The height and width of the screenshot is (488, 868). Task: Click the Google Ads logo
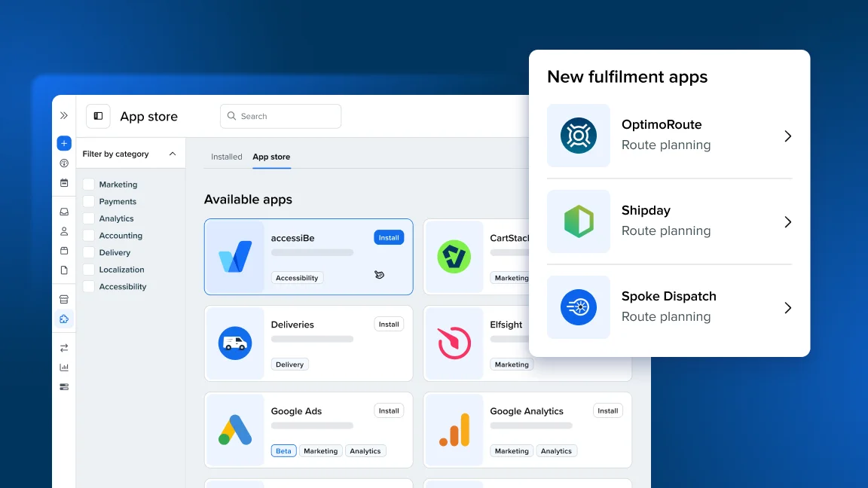(x=235, y=430)
